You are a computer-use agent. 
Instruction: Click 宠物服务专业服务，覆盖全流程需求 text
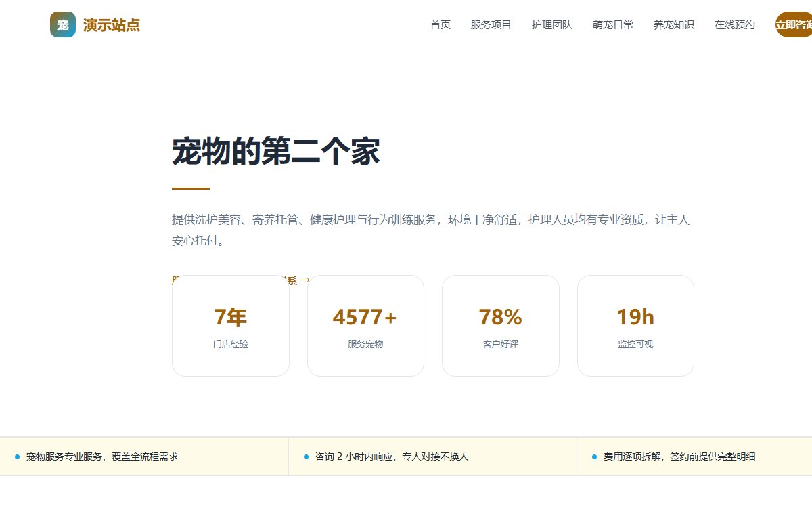(102, 457)
